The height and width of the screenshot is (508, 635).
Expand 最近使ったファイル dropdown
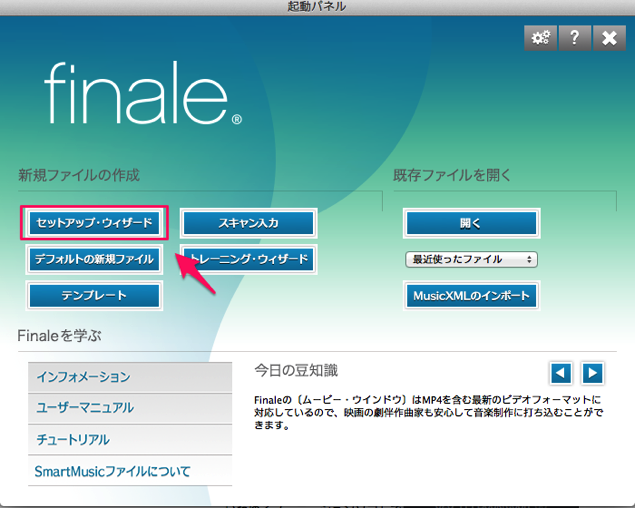471,259
